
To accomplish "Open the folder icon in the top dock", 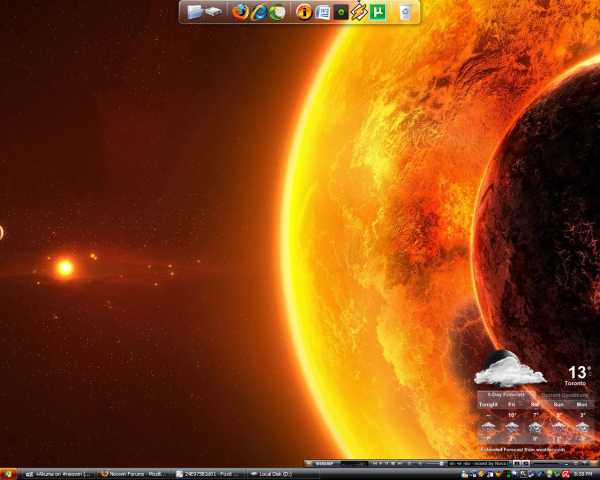I will click(x=195, y=12).
